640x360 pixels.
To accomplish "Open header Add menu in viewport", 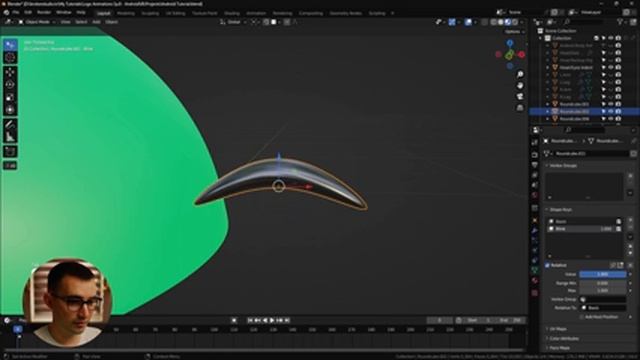I will [x=96, y=22].
